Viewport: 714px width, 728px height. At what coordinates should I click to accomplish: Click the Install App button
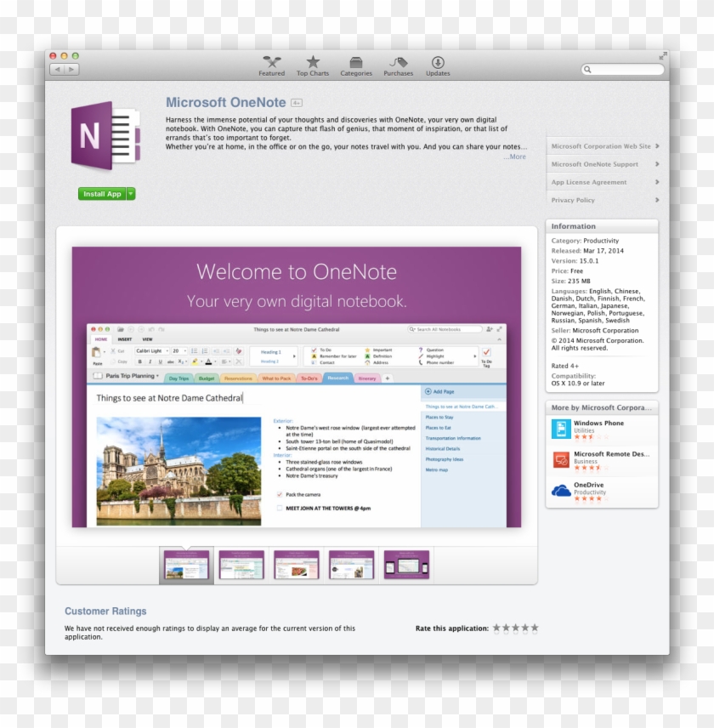pos(102,194)
